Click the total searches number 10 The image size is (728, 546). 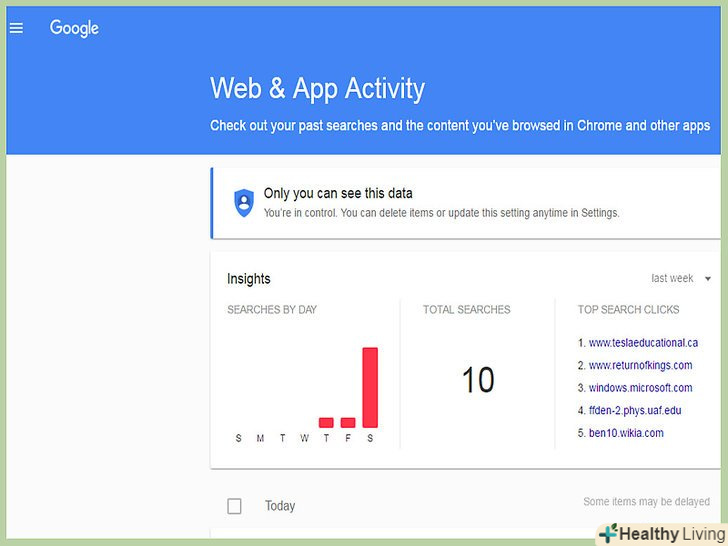[x=478, y=380]
